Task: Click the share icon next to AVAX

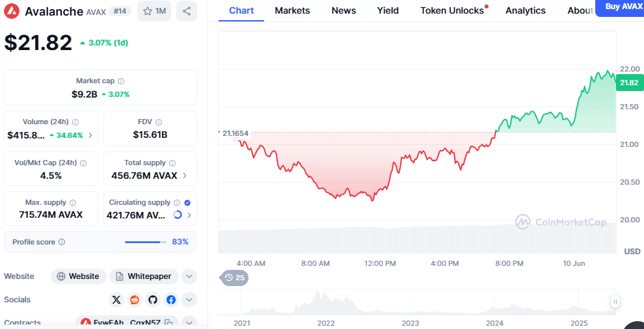Action: coord(187,11)
